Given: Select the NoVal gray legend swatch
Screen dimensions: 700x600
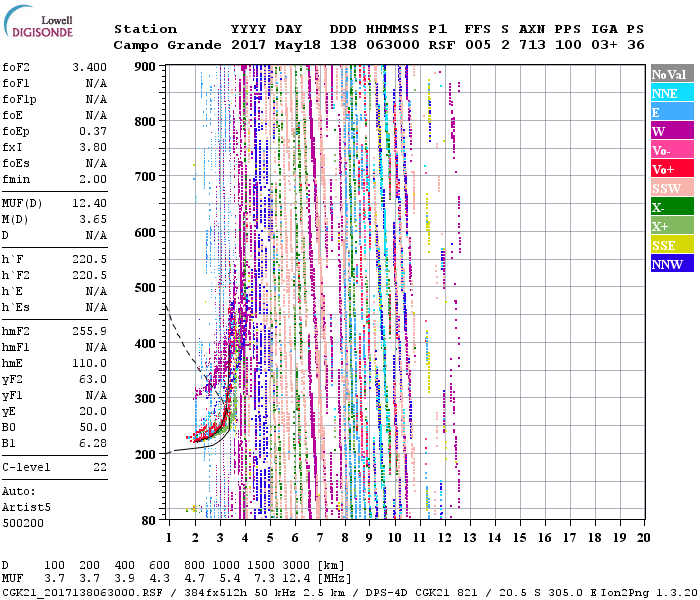Looking at the screenshot, I should [x=672, y=74].
